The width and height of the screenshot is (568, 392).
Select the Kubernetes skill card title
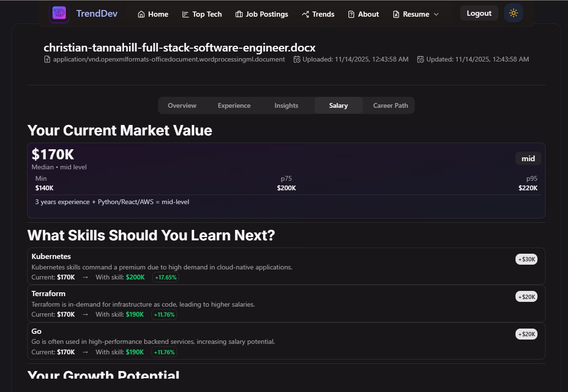51,257
